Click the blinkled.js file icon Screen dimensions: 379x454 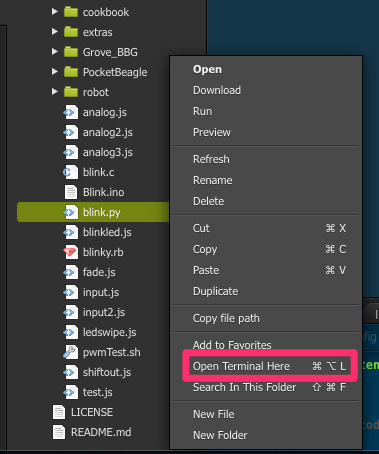70,232
